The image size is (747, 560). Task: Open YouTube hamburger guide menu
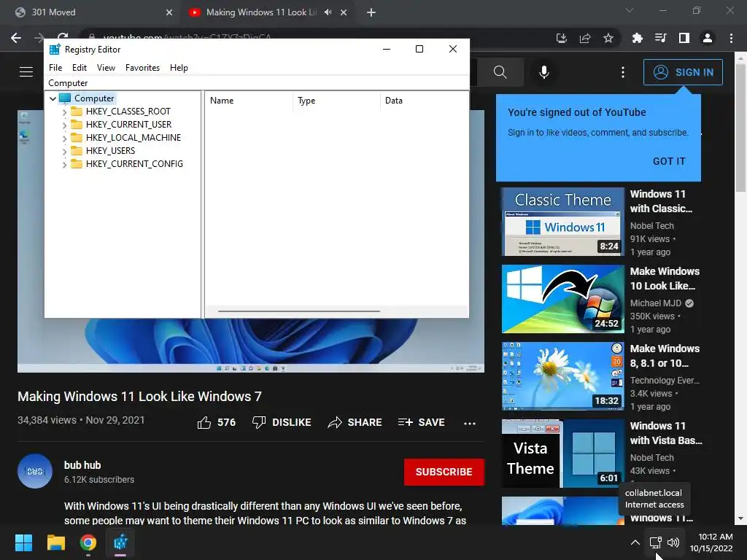point(26,72)
